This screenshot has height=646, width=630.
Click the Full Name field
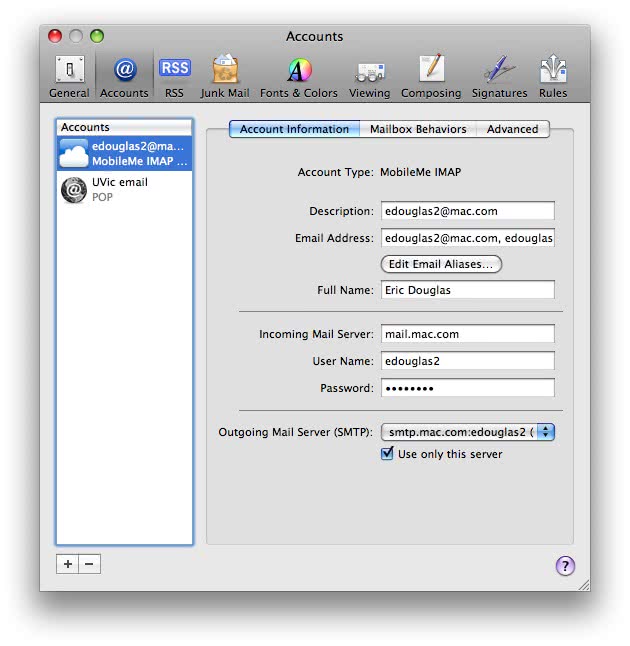click(468, 290)
